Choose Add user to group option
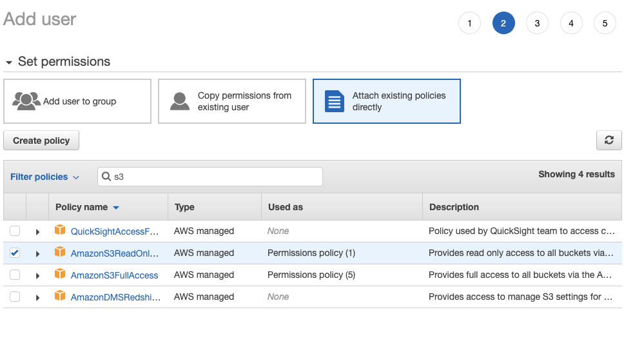Image resolution: width=644 pixels, height=343 pixels. (77, 101)
